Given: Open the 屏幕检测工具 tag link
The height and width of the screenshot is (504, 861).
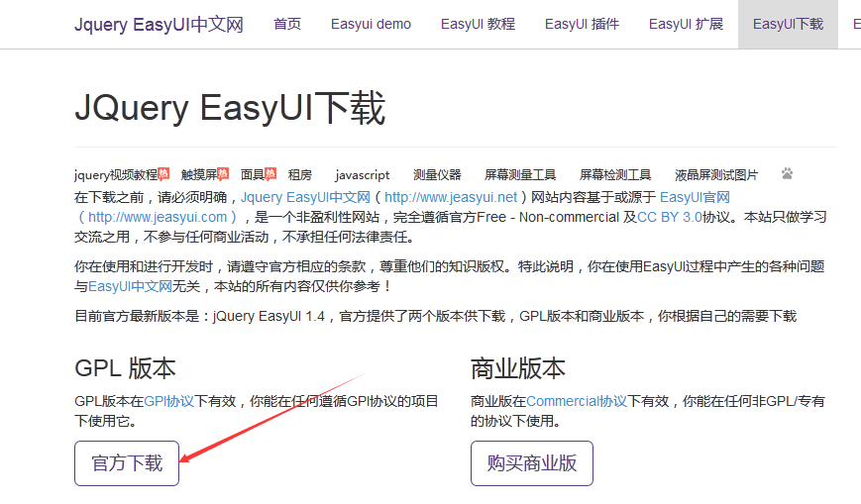Looking at the screenshot, I should click(x=615, y=175).
